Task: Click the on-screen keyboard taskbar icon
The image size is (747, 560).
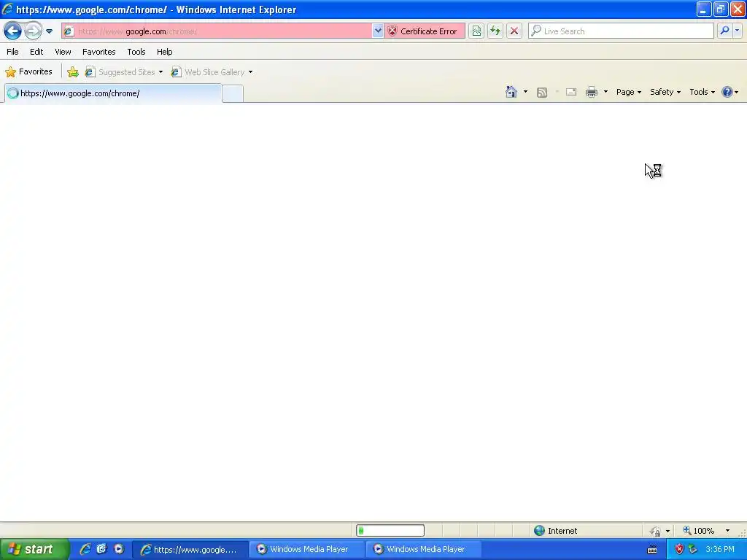Action: [652, 550]
